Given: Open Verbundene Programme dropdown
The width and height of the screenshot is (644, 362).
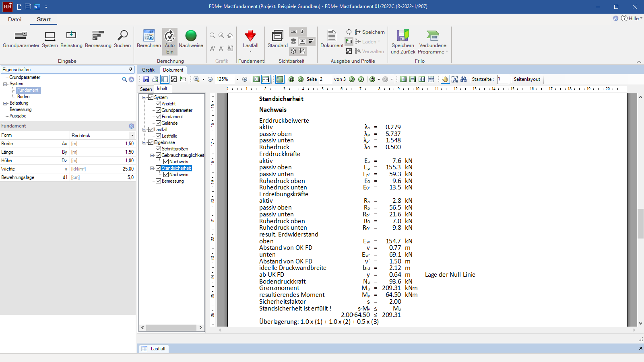Looking at the screenshot, I should 433,41.
